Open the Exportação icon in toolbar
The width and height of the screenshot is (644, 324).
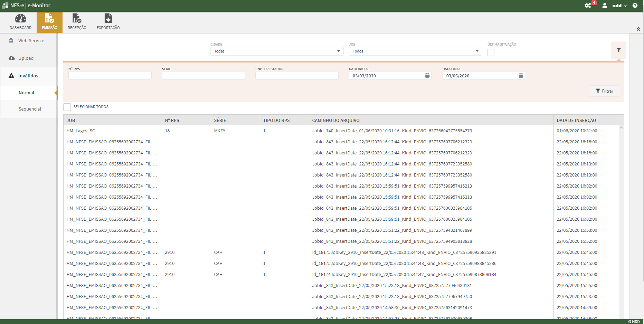tap(108, 19)
